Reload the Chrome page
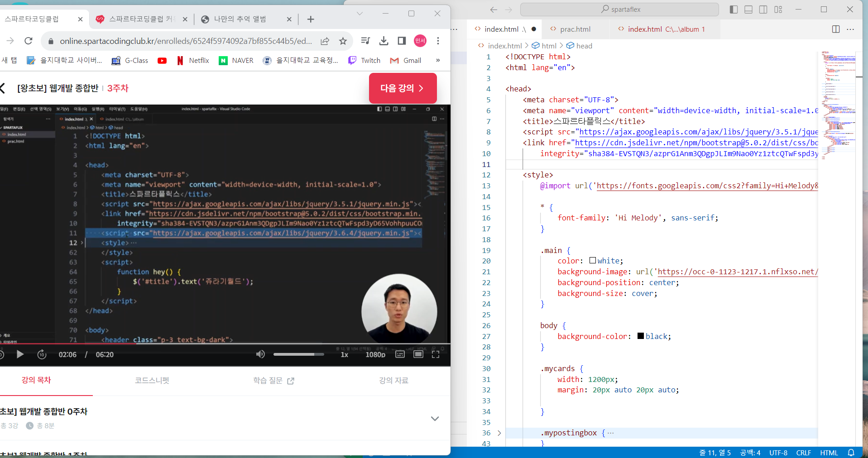The width and height of the screenshot is (868, 458). [29, 41]
